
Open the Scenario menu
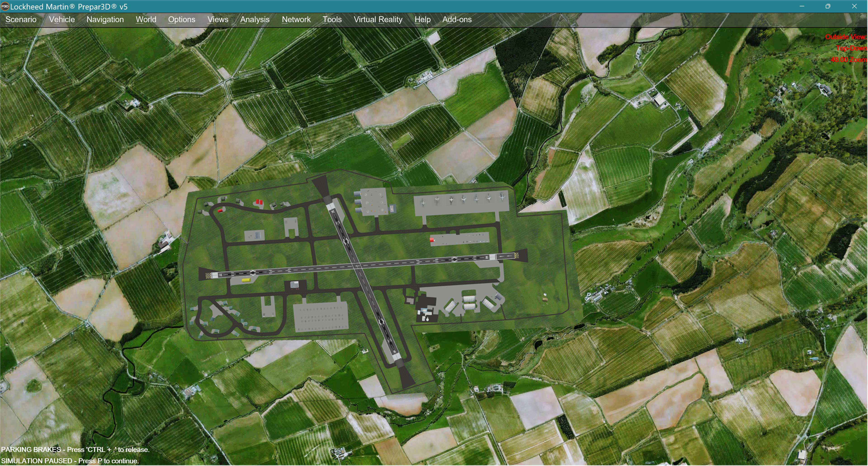21,19
